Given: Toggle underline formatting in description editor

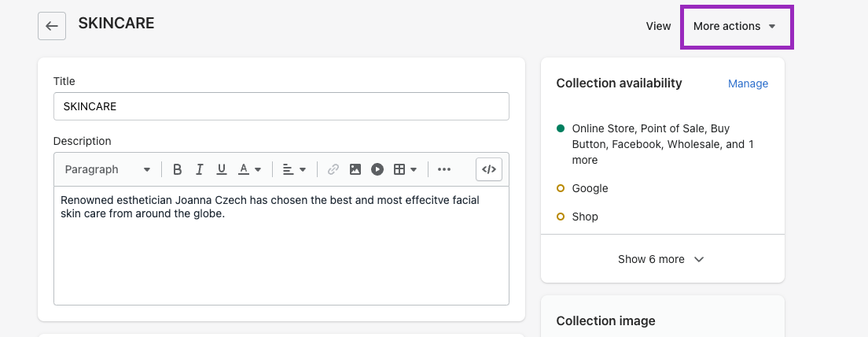Looking at the screenshot, I should (222, 169).
